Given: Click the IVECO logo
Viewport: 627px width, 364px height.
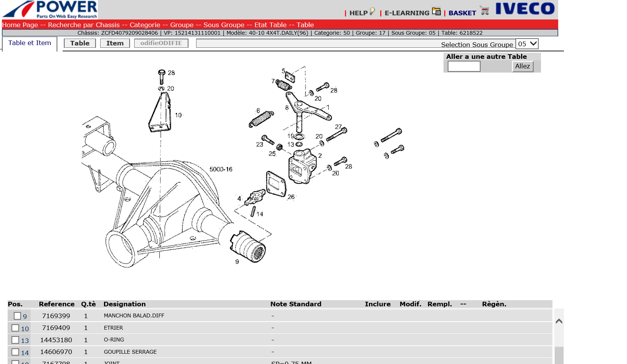Looking at the screenshot, I should click(525, 9).
